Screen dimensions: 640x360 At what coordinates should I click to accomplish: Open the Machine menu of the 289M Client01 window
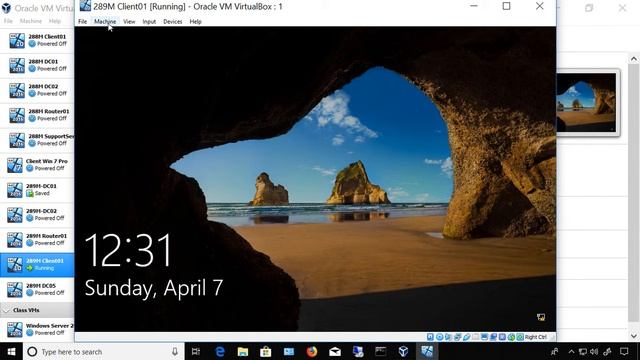point(105,22)
